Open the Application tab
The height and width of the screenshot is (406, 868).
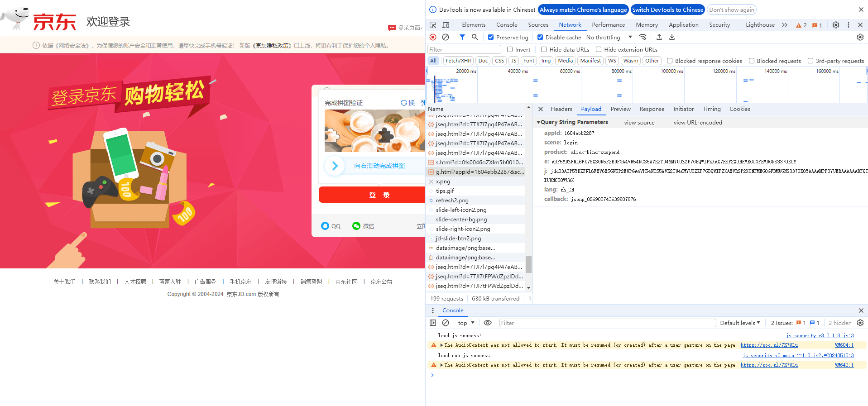pyautogui.click(x=683, y=25)
